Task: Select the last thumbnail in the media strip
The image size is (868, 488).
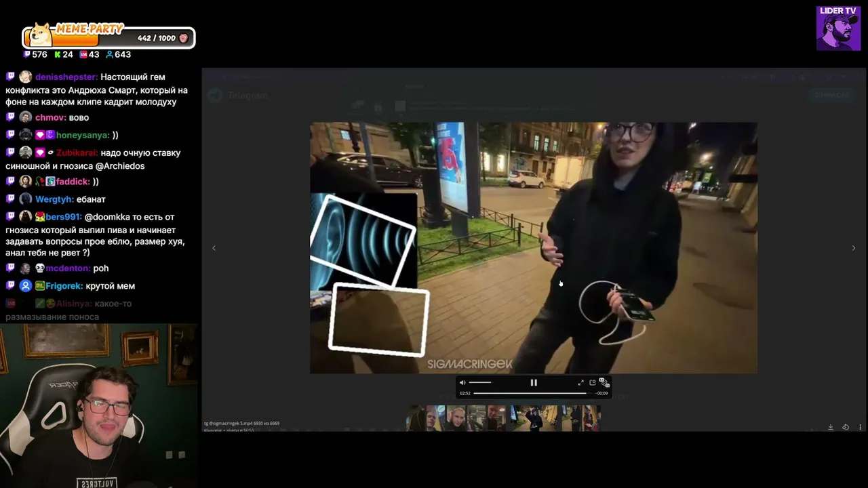Action: (591, 418)
